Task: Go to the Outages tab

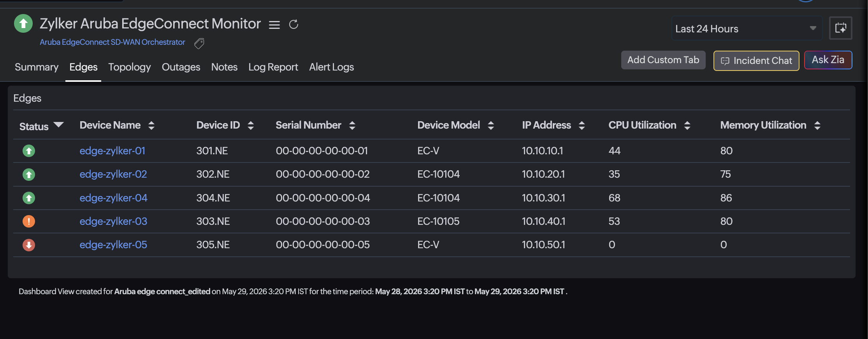Action: pos(181,67)
